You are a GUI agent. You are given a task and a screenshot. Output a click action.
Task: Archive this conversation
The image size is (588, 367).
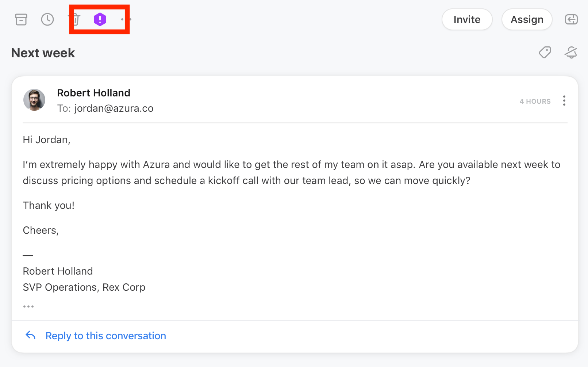tap(21, 19)
